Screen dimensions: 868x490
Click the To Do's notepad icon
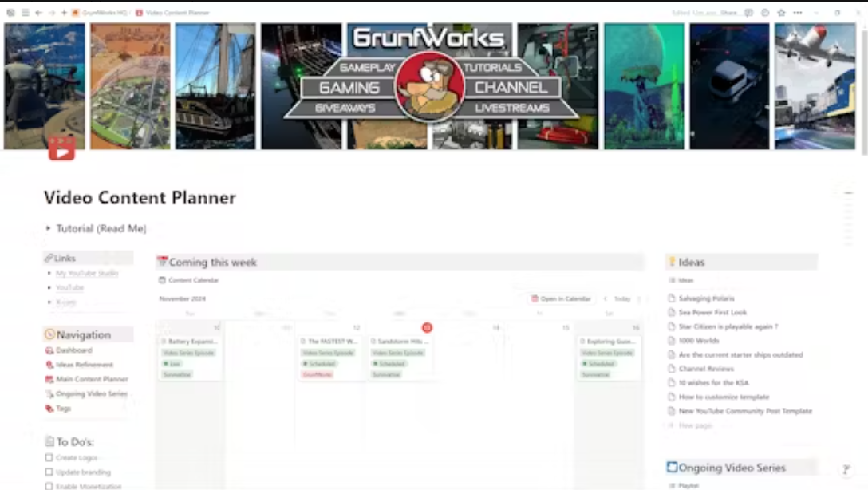tap(49, 441)
